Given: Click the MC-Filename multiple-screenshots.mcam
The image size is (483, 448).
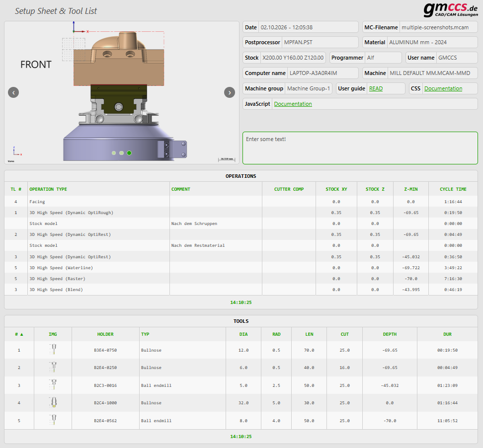Looking at the screenshot, I should [435, 27].
